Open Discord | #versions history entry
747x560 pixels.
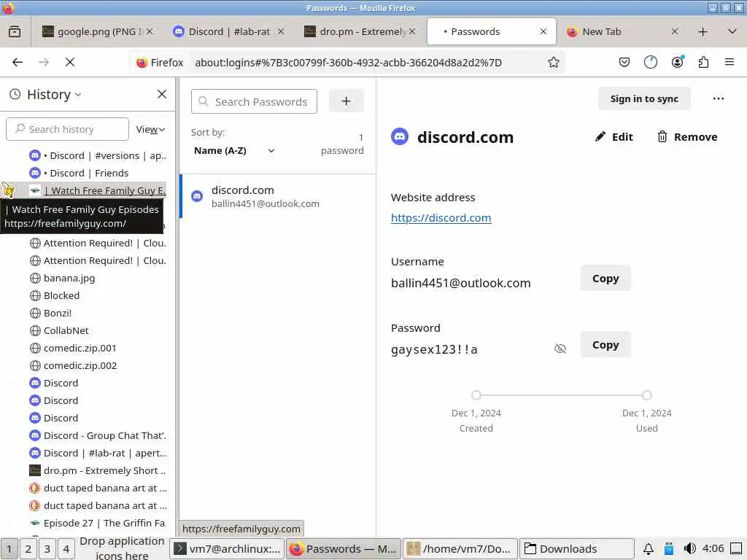tap(97, 156)
